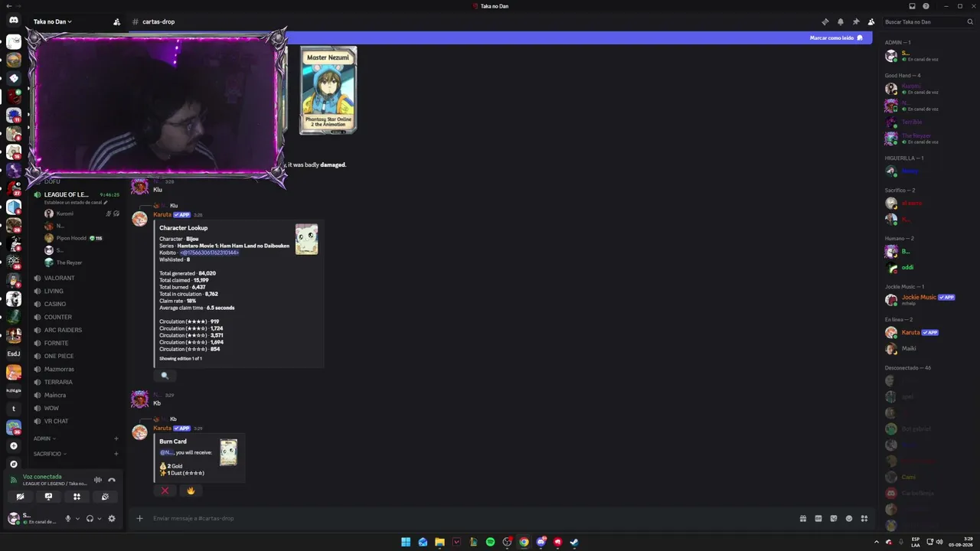
Task: Open Discord direct messages home icon
Action: tap(14, 21)
